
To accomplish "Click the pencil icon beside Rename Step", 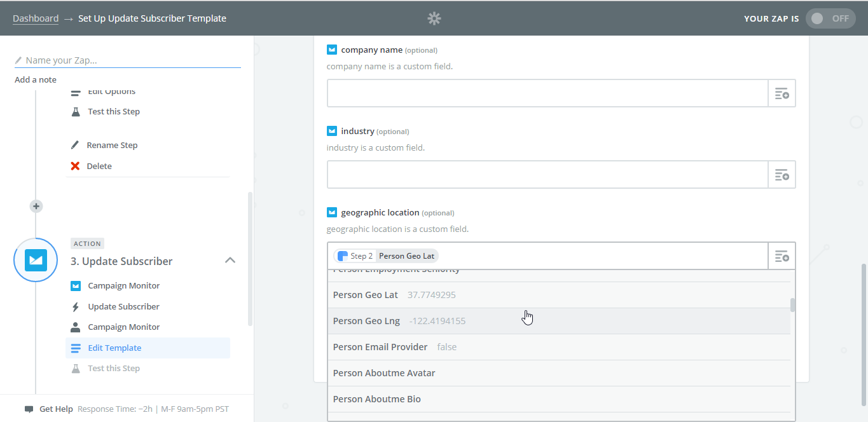I will [75, 145].
